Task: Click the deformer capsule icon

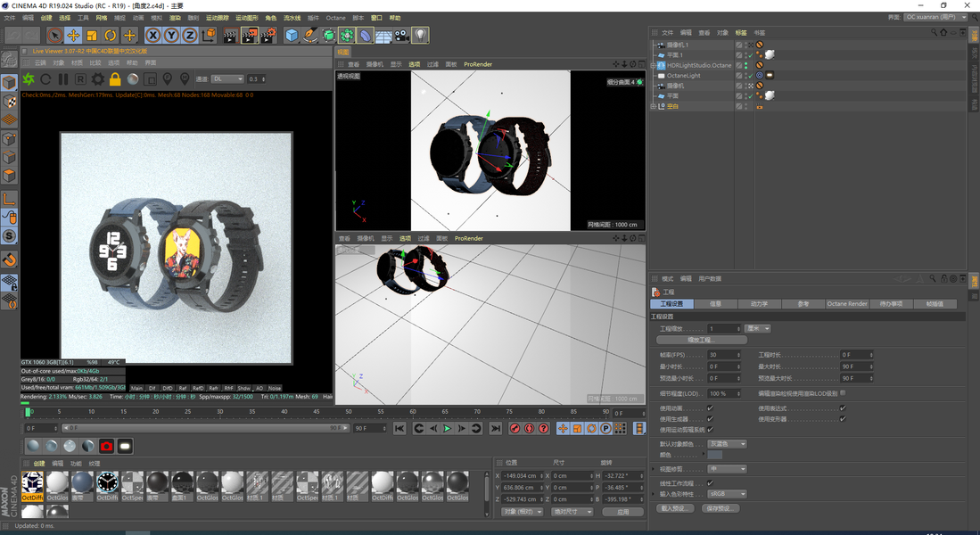Action: point(365,36)
